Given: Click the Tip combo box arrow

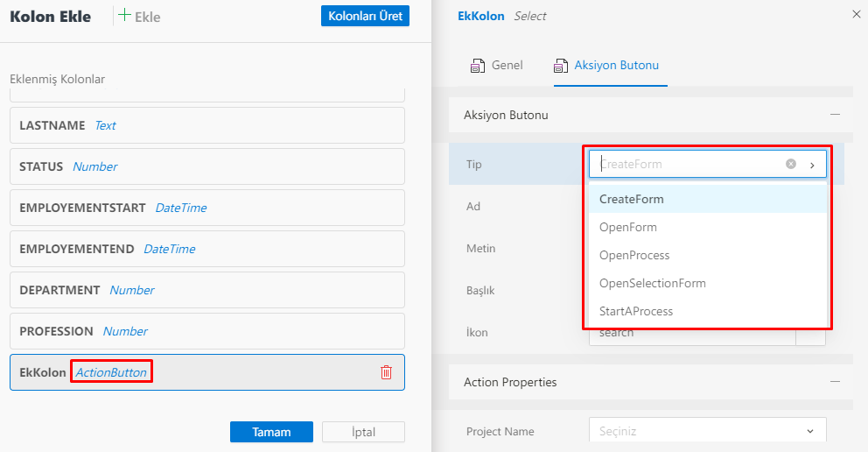Looking at the screenshot, I should (x=812, y=165).
